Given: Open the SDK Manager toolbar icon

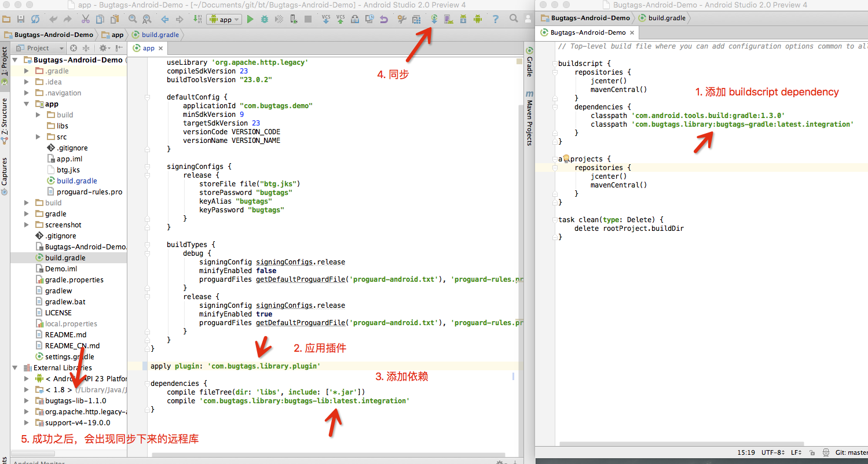Looking at the screenshot, I should [463, 19].
